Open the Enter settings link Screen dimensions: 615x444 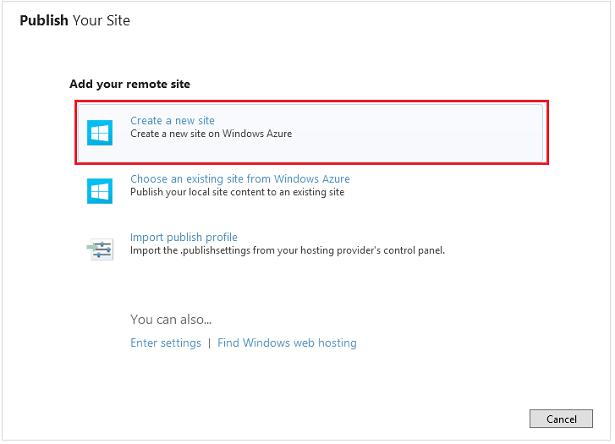tap(165, 343)
